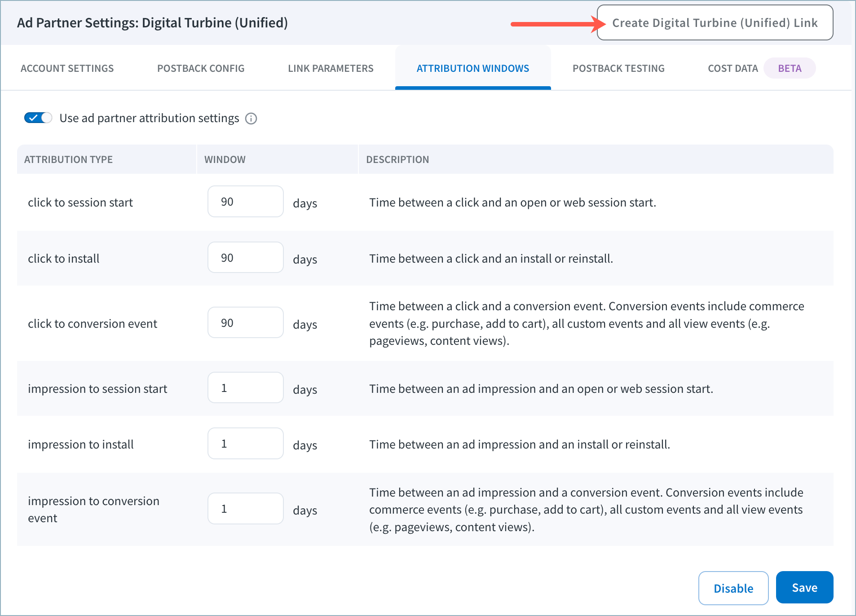The width and height of the screenshot is (856, 616).
Task: Click the 'click to install' row label
Action: [64, 259]
